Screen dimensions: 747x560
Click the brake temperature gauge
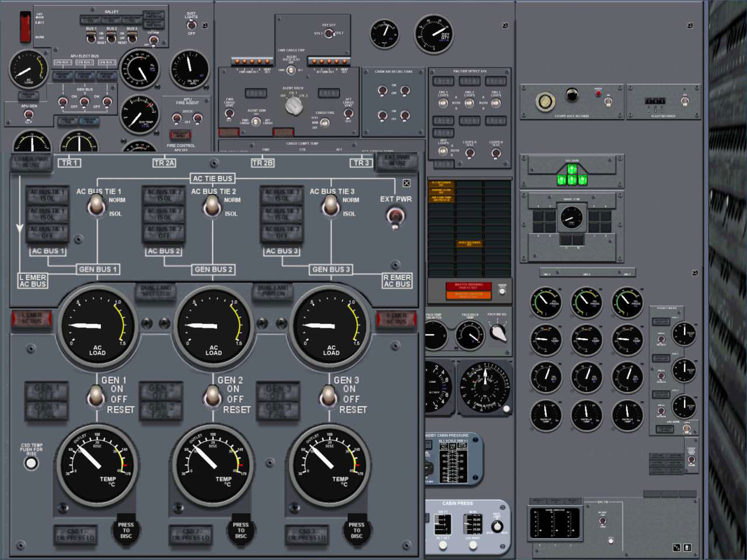(x=571, y=218)
